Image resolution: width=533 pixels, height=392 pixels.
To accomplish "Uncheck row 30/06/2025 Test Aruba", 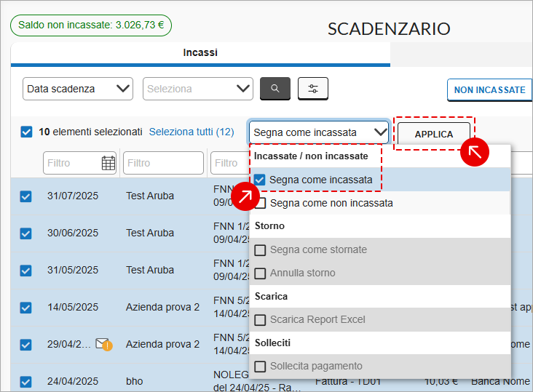I will pos(25,233).
